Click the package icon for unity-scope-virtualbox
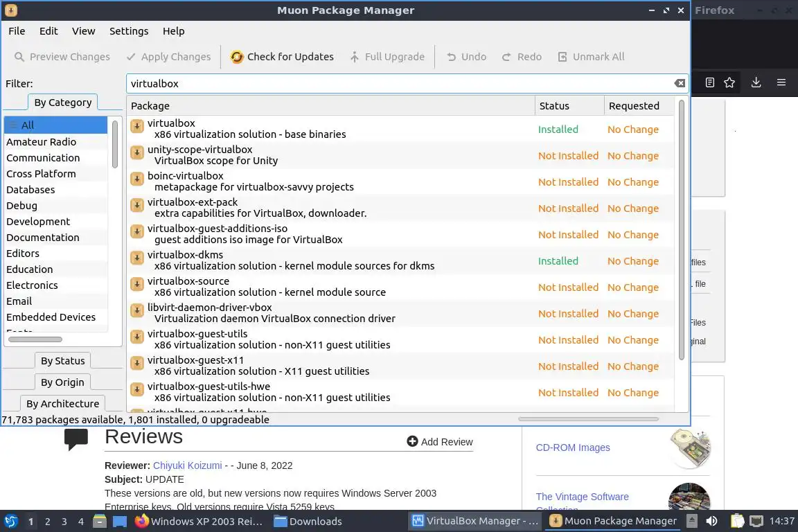The image size is (798, 532). pos(137,152)
